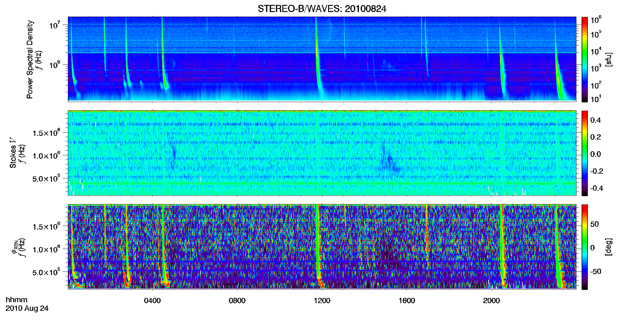The height and width of the screenshot is (332, 644).
Task: Click the -0.2 tick on Stokes V colorbar
Action: (597, 171)
